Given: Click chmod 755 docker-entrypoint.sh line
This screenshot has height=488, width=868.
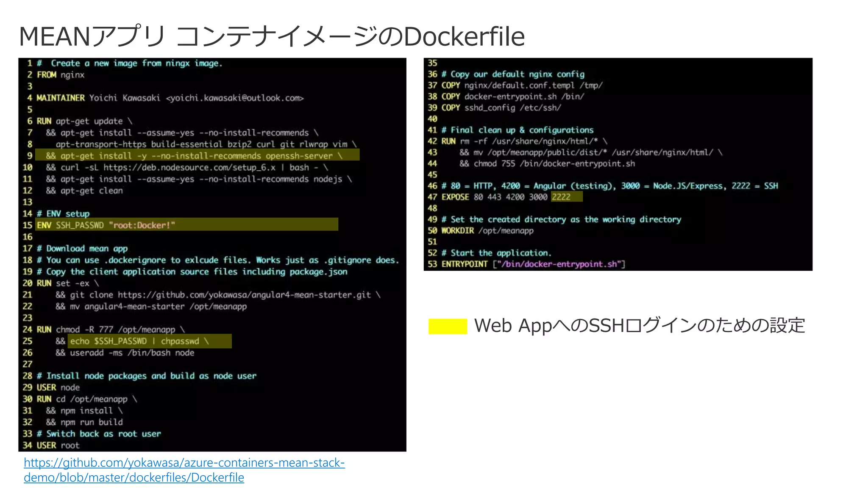Looking at the screenshot, I should point(547,164).
